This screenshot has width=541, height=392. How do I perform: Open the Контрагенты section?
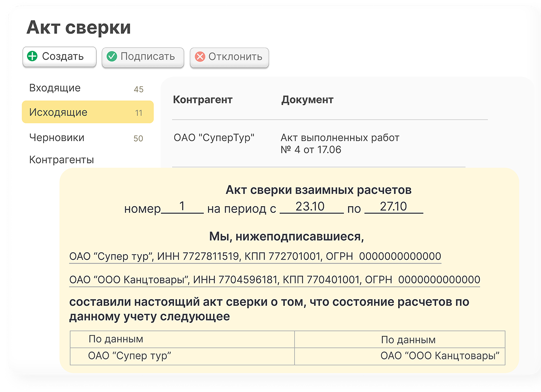pos(62,160)
